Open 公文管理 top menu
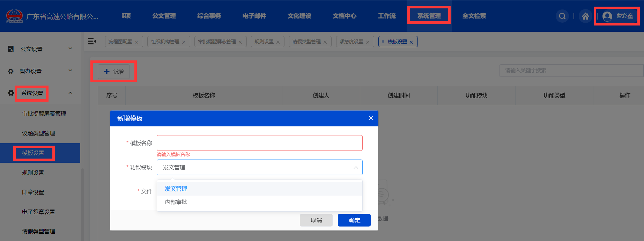This screenshot has width=644, height=241. (x=164, y=16)
